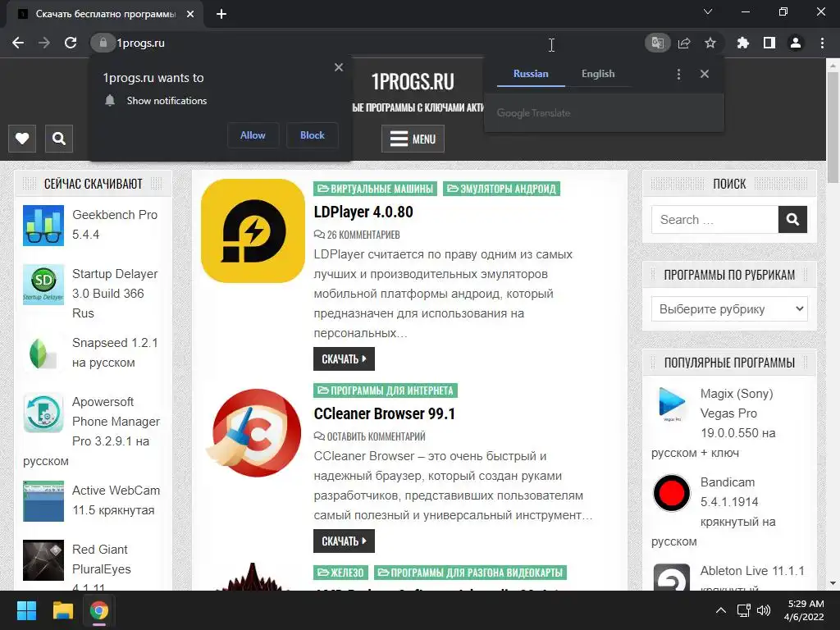Close the 1progs.ru browser tab
Viewport: 840px width, 630px height.
click(x=190, y=14)
